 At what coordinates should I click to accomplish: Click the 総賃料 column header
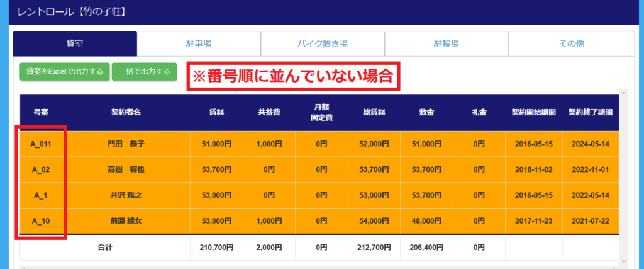[374, 113]
